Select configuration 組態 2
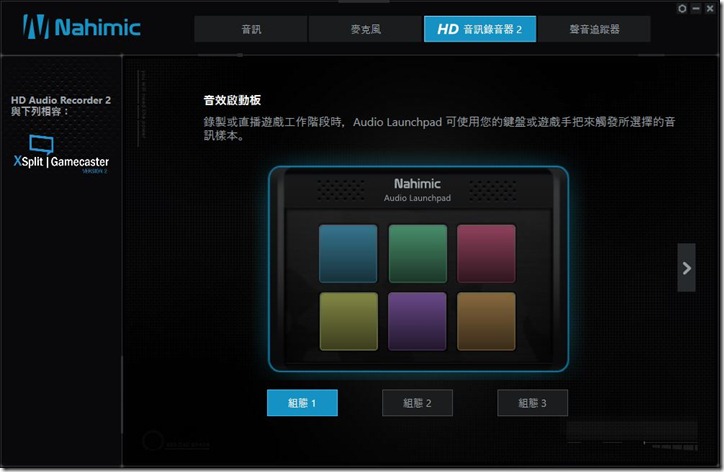Image resolution: width=724 pixels, height=472 pixels. click(x=417, y=403)
